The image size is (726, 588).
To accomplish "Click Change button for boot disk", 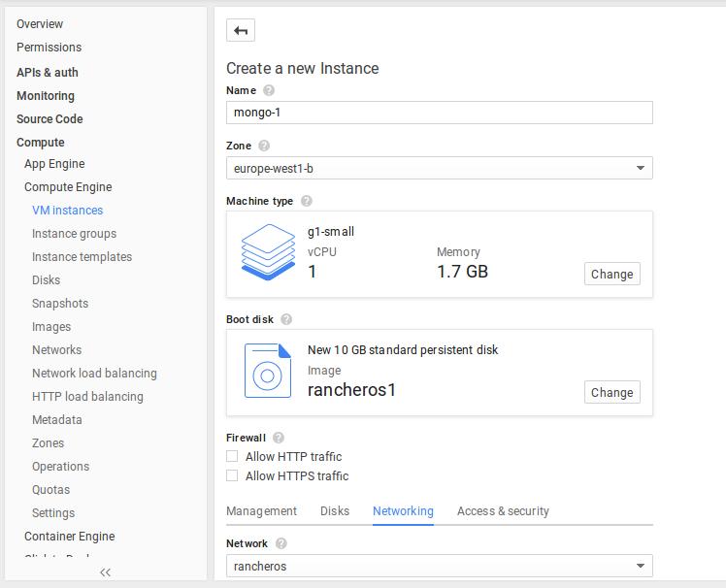I will tap(611, 392).
